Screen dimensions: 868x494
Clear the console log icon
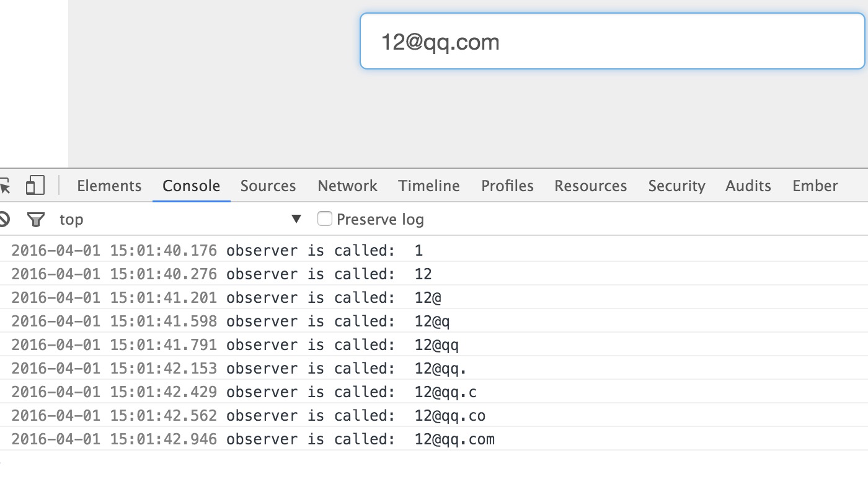pyautogui.click(x=4, y=219)
